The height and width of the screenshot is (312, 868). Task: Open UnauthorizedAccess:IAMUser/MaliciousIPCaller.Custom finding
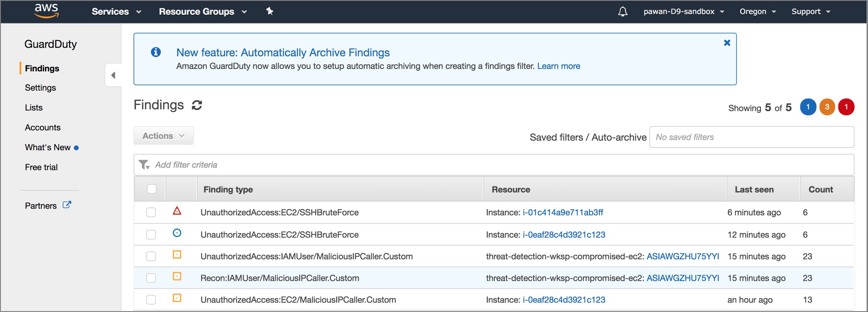coord(307,256)
